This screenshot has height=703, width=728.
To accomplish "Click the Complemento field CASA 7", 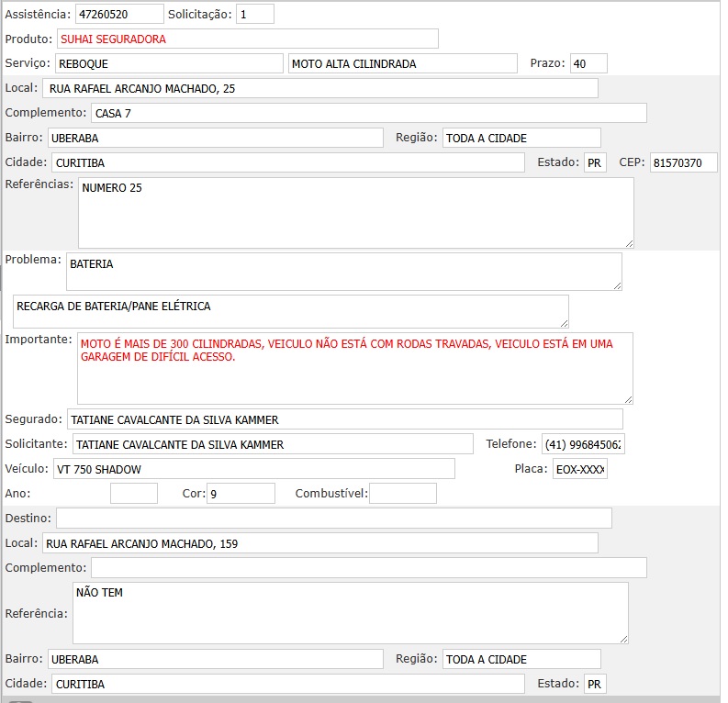I will [369, 113].
